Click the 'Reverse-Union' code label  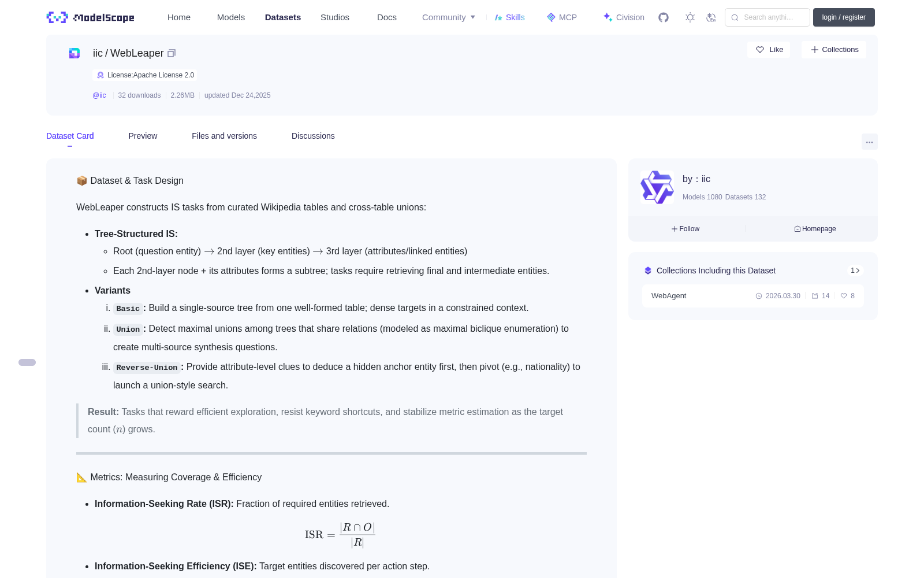coord(147,368)
